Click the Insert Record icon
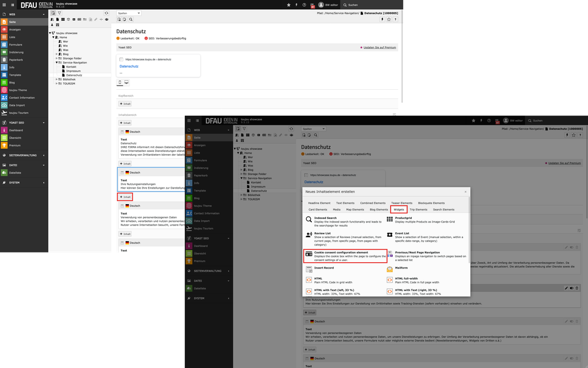The image size is (588, 368). (308, 269)
